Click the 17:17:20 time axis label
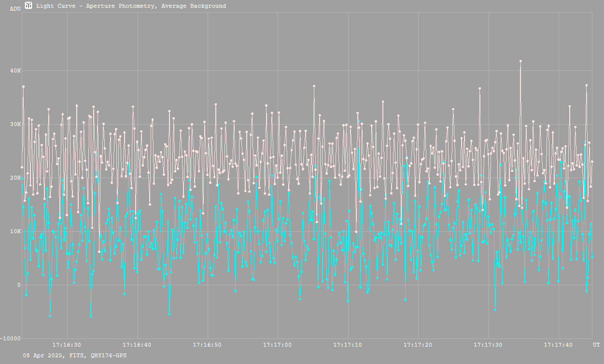This screenshot has width=604, height=364. coord(418,345)
